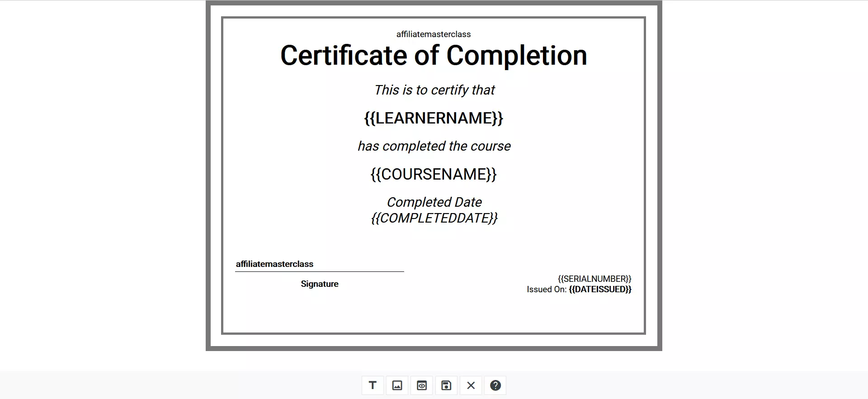This screenshot has width=868, height=399.
Task: Close the editor with the X icon
Action: pyautogui.click(x=471, y=385)
